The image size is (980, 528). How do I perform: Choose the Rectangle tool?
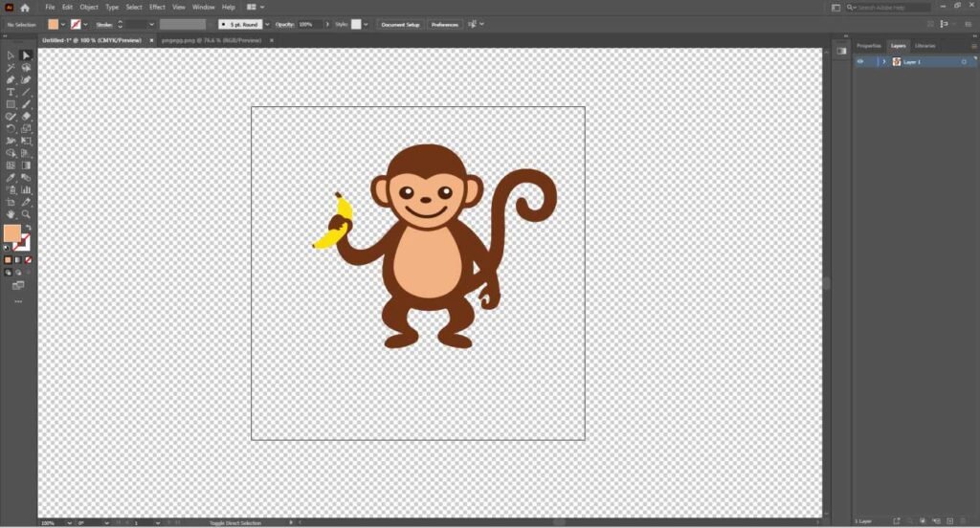(x=11, y=104)
